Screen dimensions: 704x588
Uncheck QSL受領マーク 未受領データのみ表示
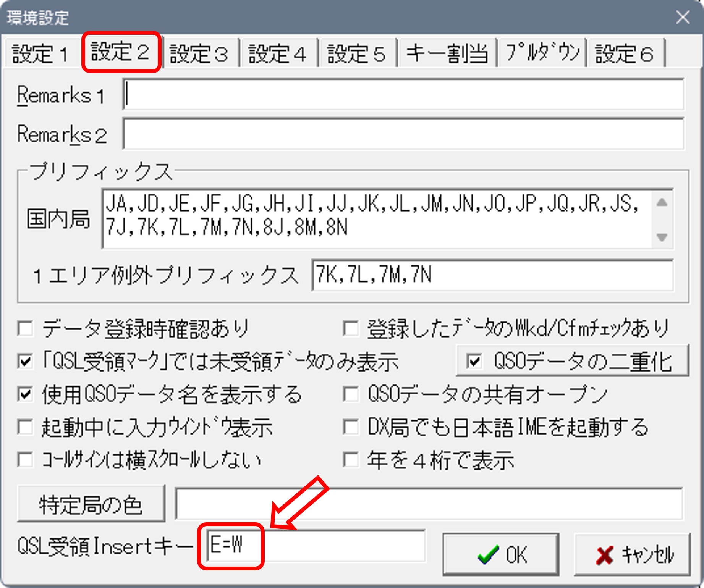coord(26,361)
